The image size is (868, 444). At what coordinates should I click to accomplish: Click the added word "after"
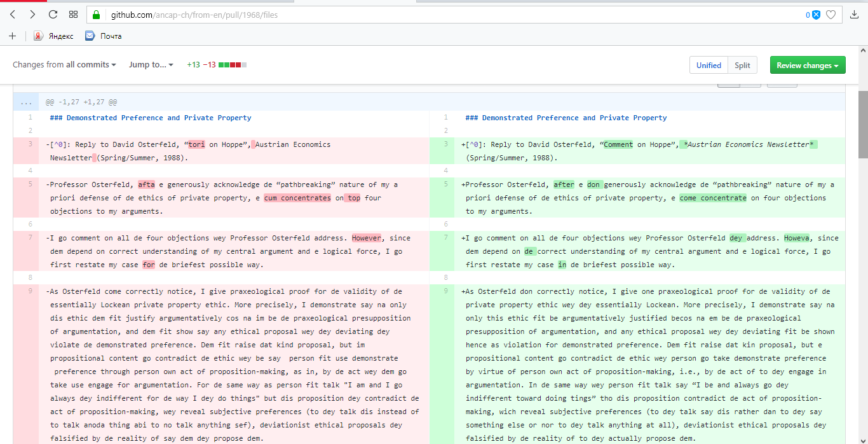(564, 184)
